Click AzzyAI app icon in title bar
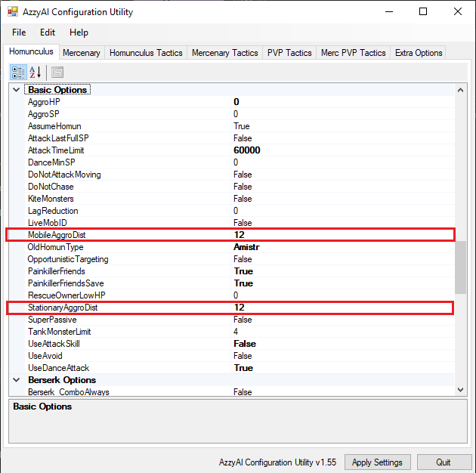Screen dimensions: 476x473 [x=13, y=12]
